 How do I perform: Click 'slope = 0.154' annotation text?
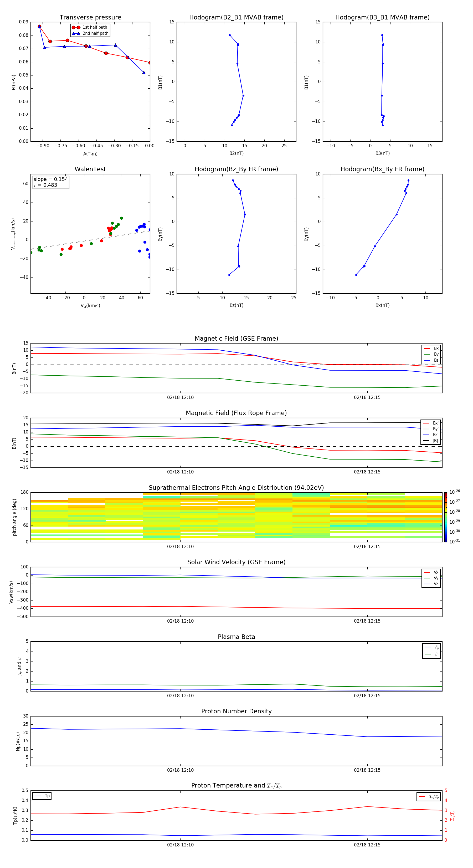51,179
